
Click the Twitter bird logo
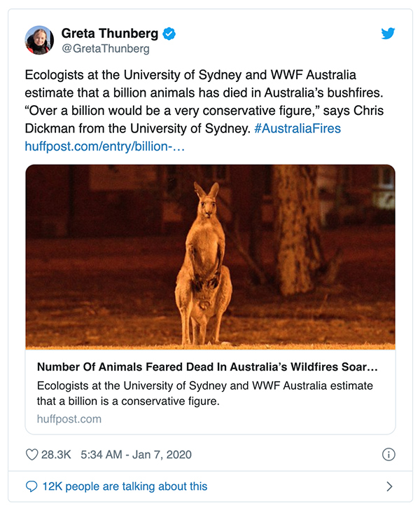[x=388, y=33]
